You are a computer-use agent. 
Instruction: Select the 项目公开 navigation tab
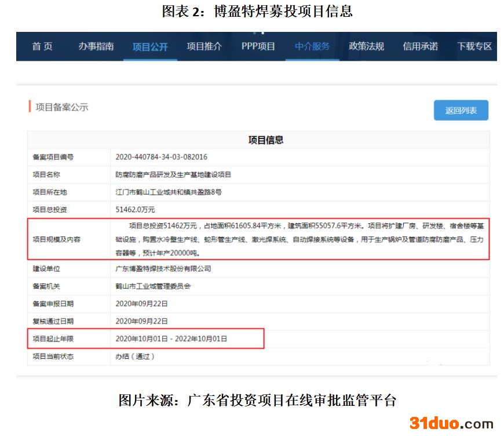(150, 47)
